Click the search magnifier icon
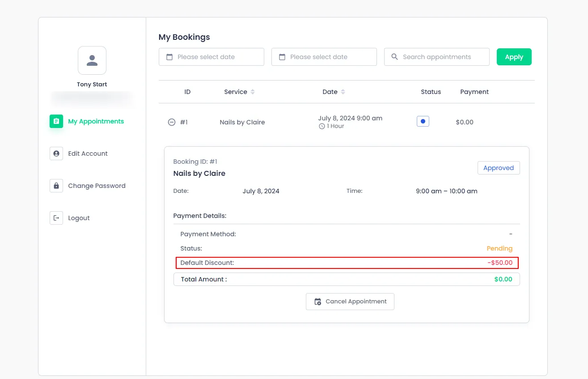588x379 pixels. pyautogui.click(x=395, y=57)
